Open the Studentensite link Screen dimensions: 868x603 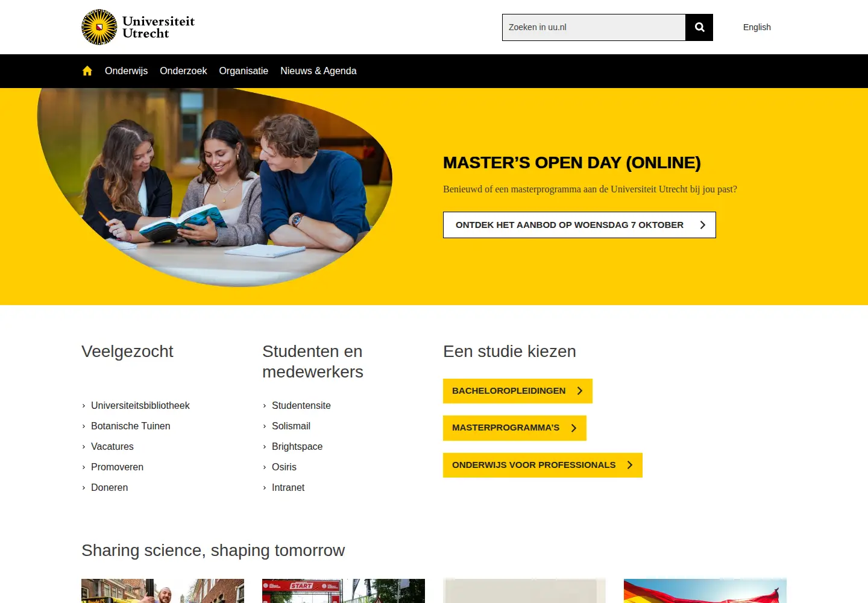click(x=301, y=406)
